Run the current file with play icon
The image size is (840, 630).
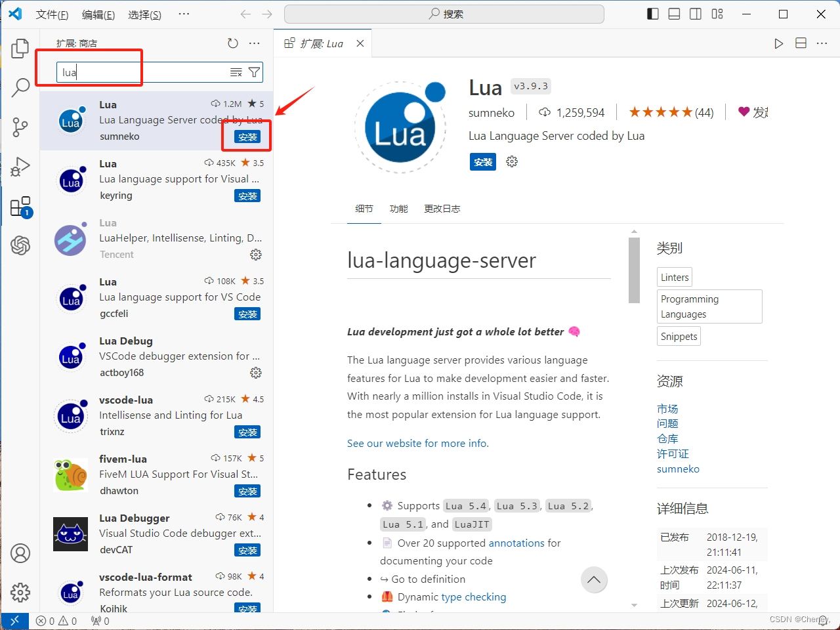tap(779, 43)
